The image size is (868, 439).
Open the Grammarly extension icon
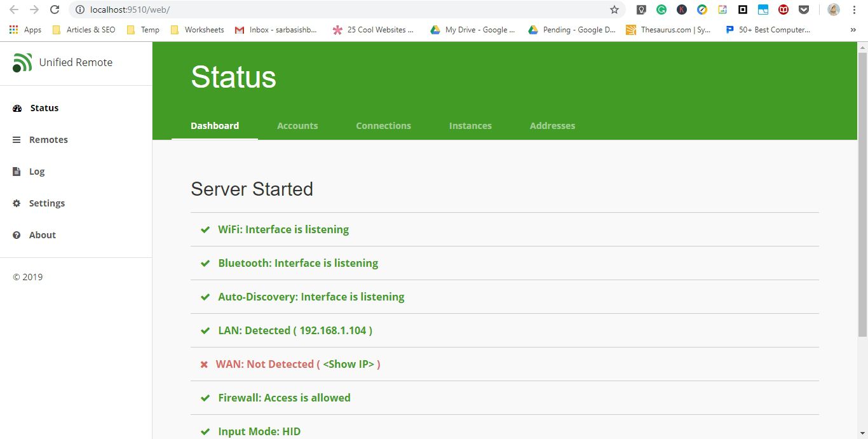coord(661,10)
